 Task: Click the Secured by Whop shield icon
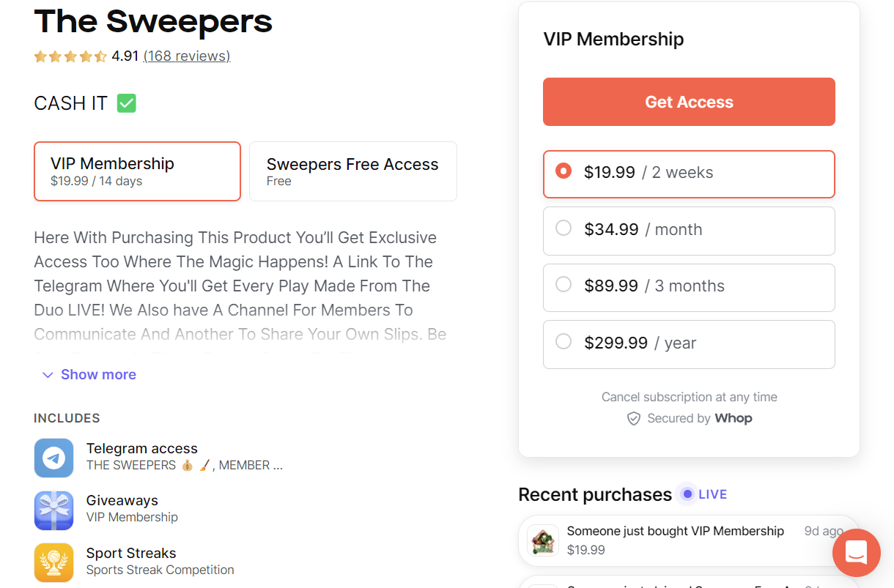633,418
